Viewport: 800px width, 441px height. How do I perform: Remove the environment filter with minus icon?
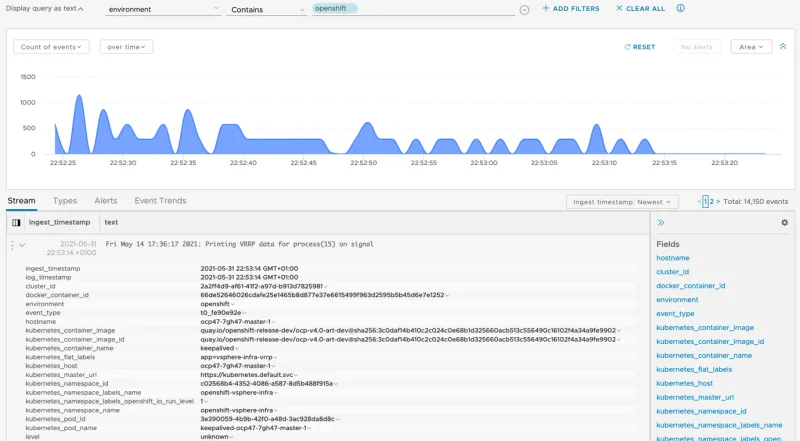[524, 9]
